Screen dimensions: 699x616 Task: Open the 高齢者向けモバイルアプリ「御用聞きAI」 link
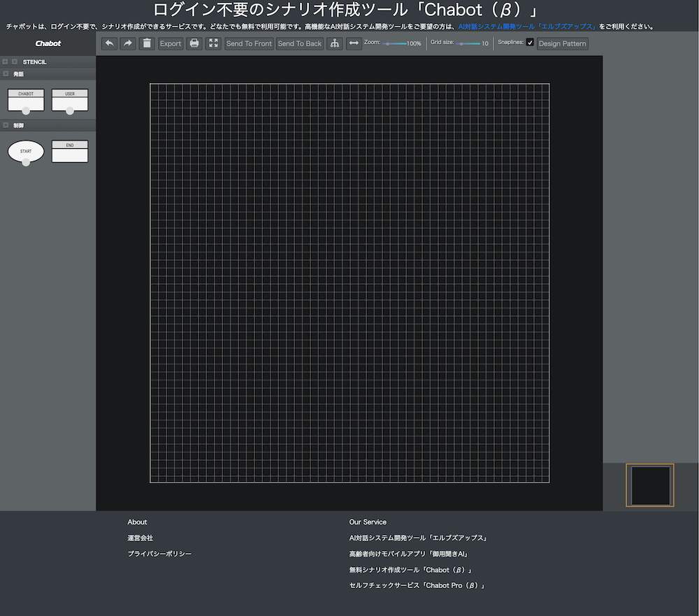click(x=408, y=554)
